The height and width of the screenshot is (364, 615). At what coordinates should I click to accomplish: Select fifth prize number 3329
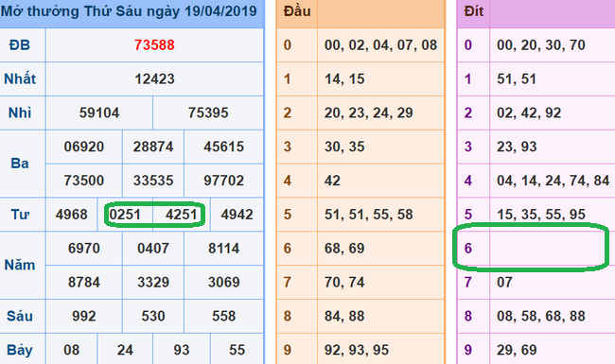153,282
